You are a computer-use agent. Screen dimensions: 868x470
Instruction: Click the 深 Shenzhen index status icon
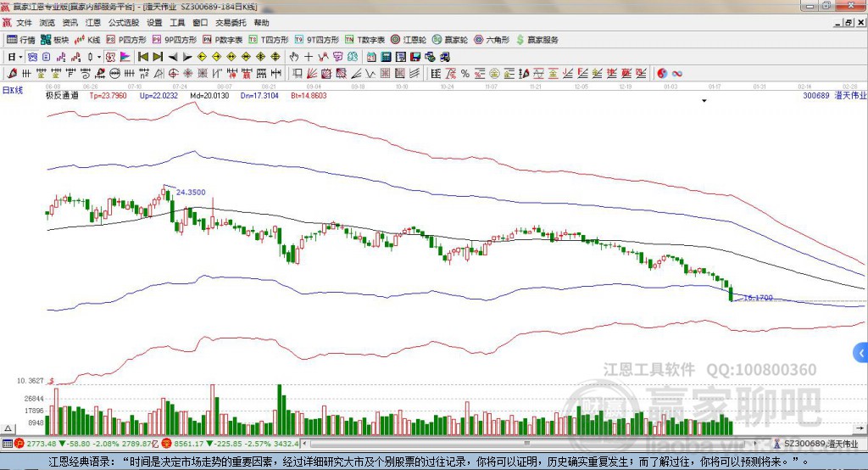(x=167, y=444)
